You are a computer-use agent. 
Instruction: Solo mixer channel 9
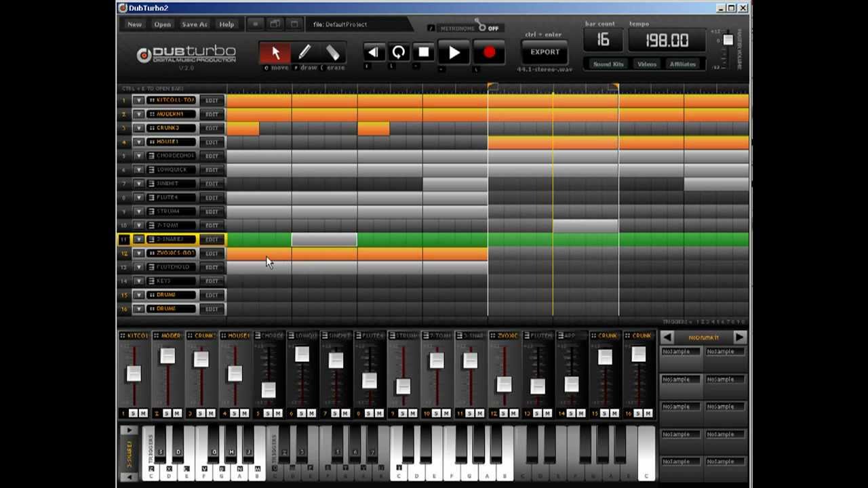[x=403, y=413]
